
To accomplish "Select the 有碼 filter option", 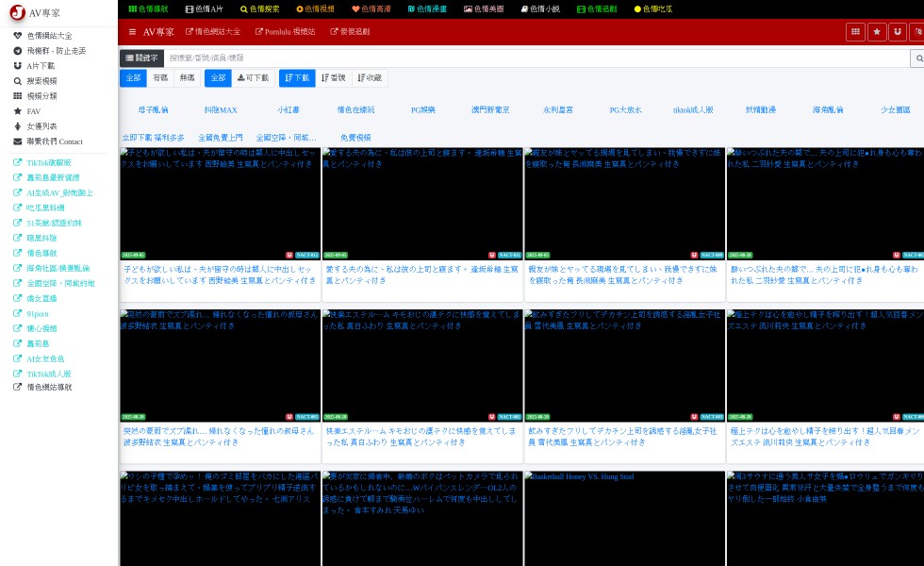I will pos(160,78).
